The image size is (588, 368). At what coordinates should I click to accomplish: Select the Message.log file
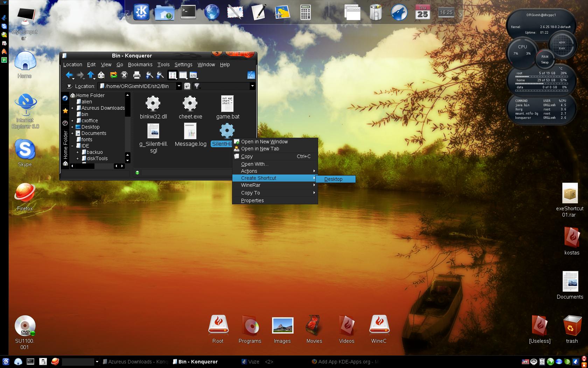[x=190, y=135]
